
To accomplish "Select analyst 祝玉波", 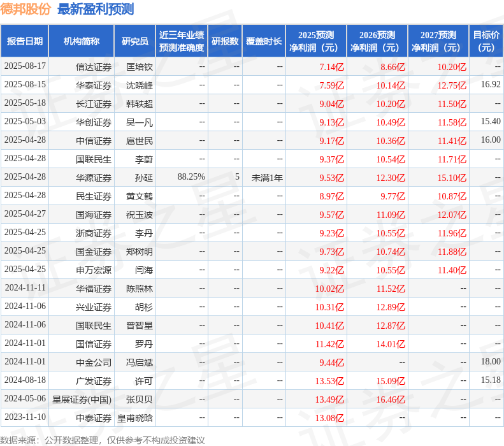I will click(140, 215).
